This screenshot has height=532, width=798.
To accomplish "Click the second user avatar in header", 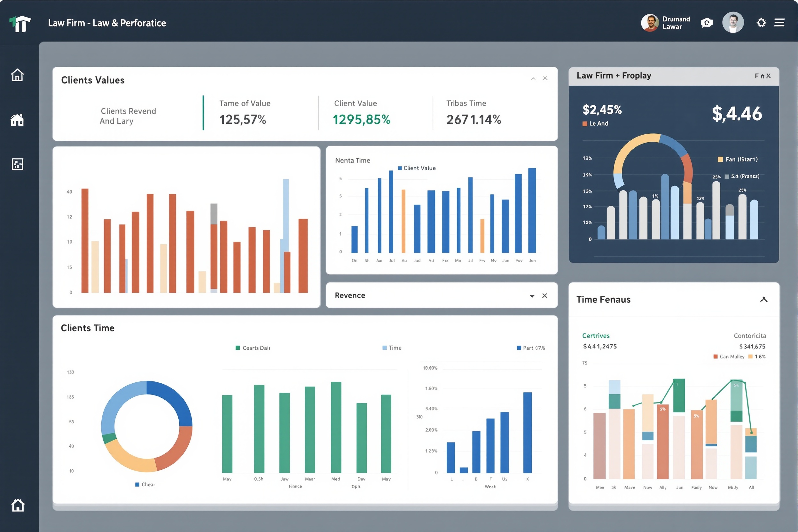I will click(x=733, y=22).
